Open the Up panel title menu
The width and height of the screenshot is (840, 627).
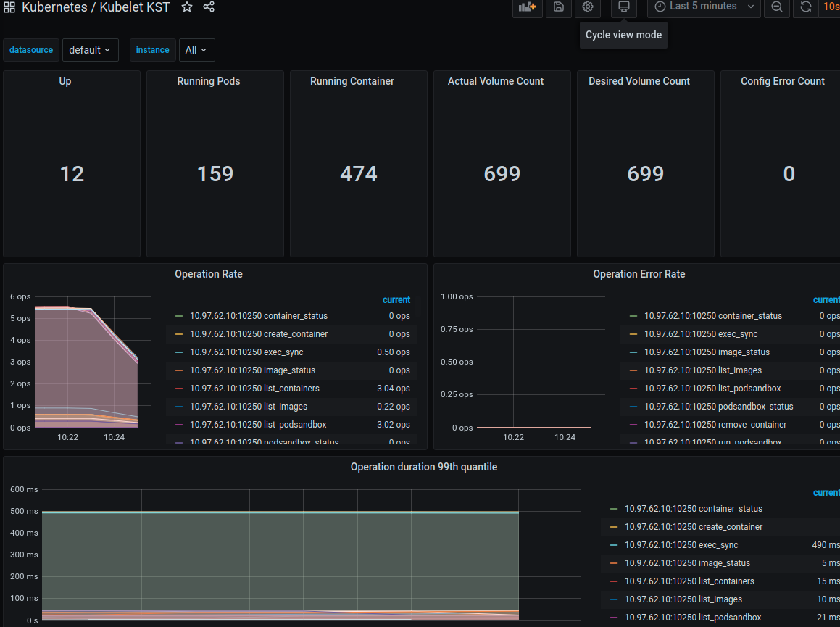65,81
